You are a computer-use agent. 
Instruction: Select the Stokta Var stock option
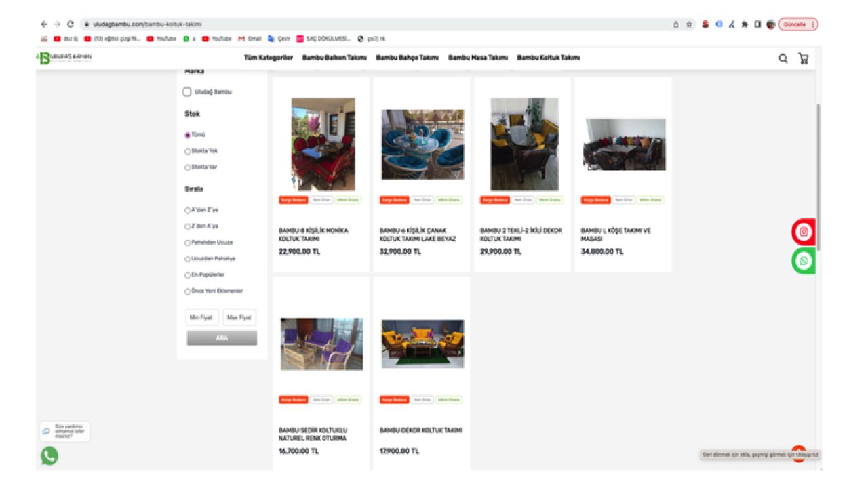pos(187,167)
